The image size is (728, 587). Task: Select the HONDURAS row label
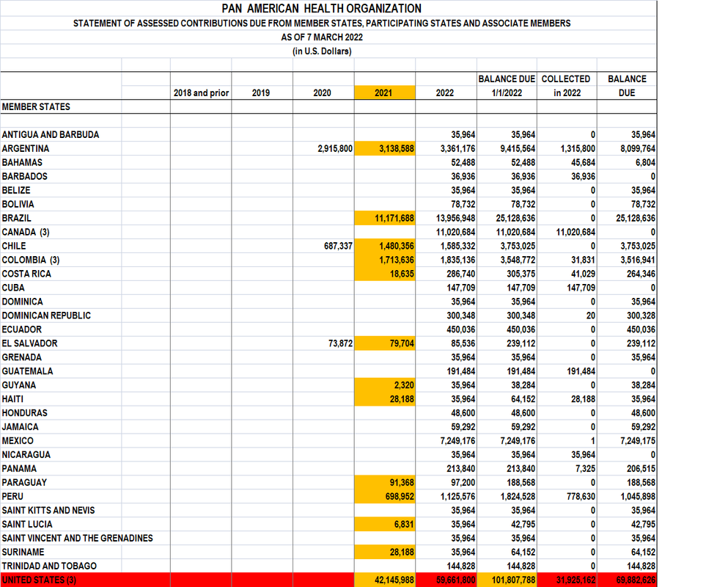[25, 414]
